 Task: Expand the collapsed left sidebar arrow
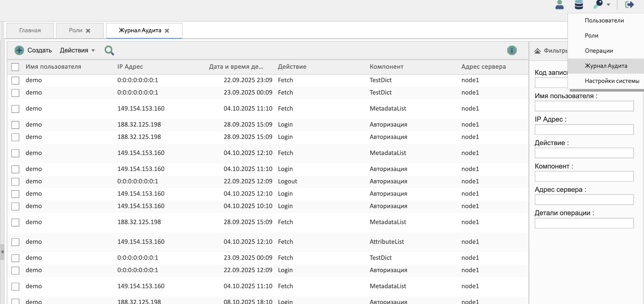2,252
